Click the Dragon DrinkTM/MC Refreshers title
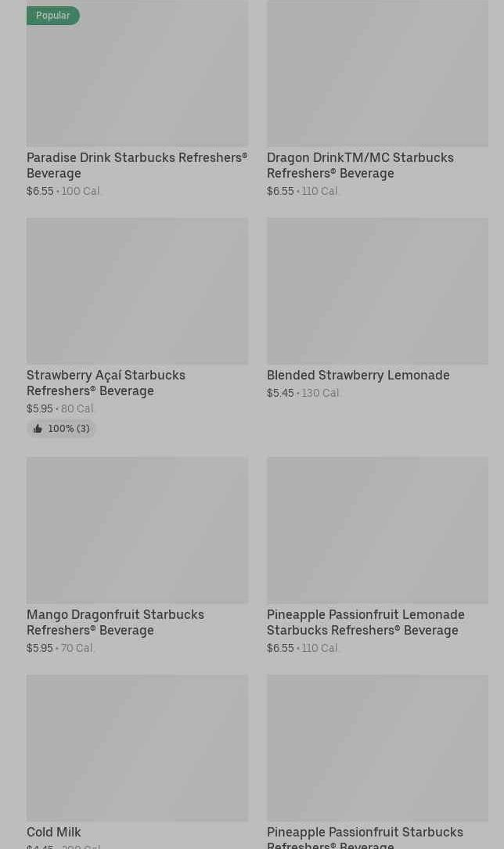 click(x=361, y=165)
